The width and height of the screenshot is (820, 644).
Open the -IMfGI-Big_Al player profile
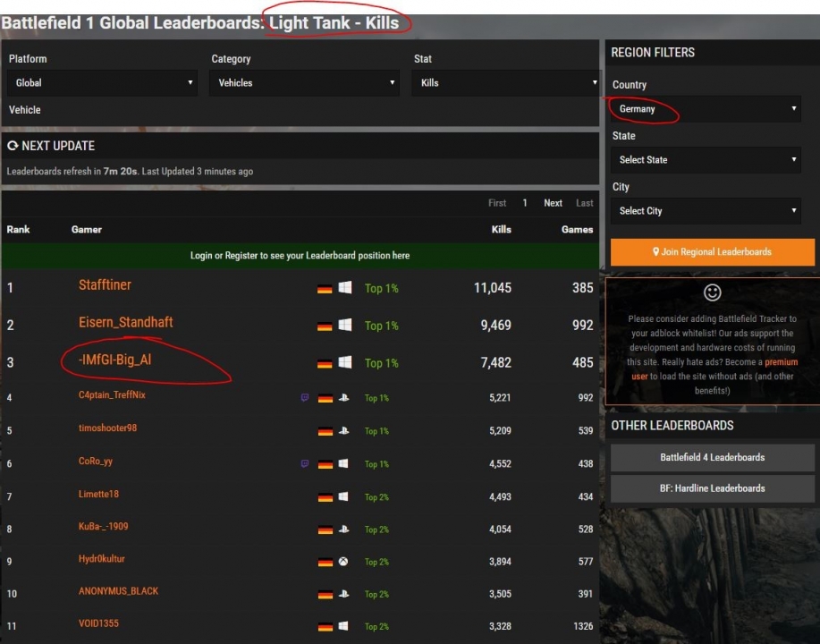114,360
